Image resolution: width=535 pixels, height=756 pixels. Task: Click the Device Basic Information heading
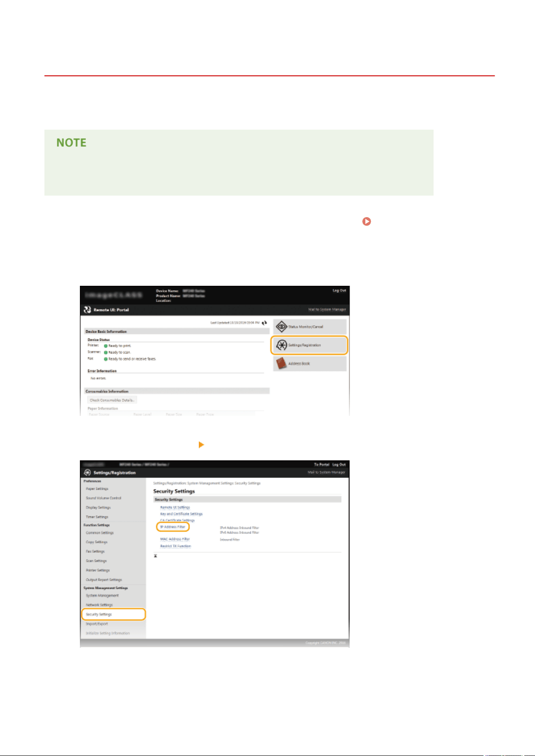tap(106, 332)
